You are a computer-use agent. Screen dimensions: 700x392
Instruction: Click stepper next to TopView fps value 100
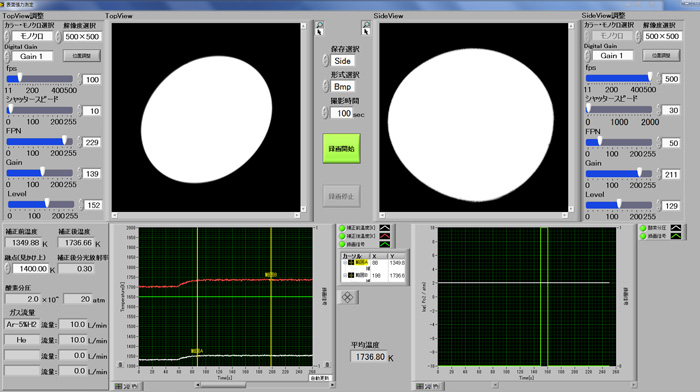[x=79, y=79]
